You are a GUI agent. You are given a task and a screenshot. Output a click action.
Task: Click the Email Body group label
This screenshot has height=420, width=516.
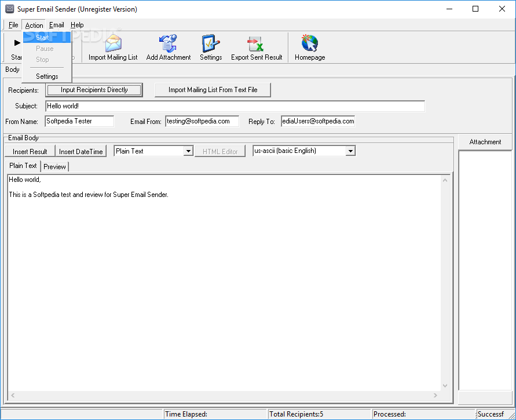tap(23, 138)
